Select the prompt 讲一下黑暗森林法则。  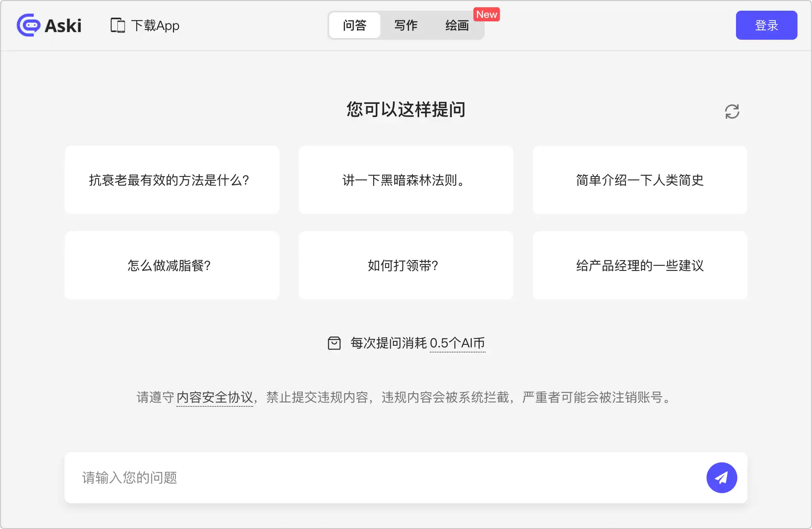406,180
